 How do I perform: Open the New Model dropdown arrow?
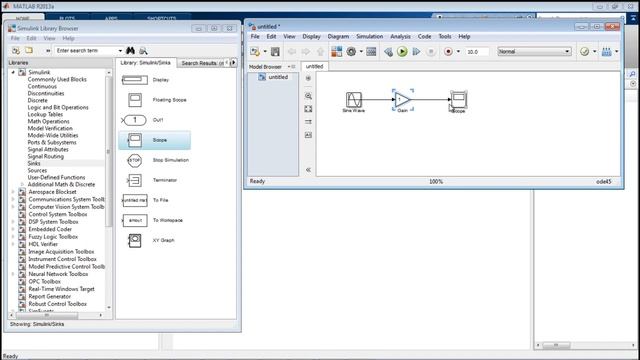coord(265,52)
